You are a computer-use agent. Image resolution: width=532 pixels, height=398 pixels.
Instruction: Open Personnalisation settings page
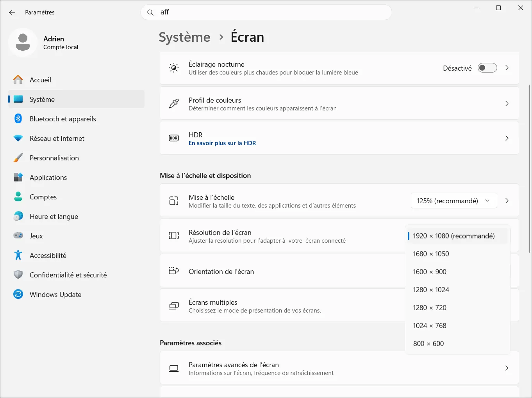coord(76,158)
